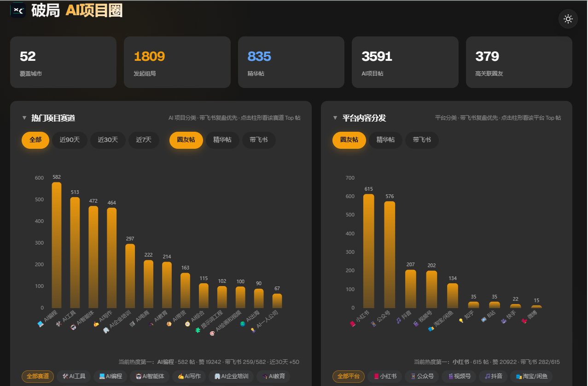Image resolution: width=588 pixels, height=386 pixels.
Task: Select the 抖音 chip below the chart
Action: 493,376
